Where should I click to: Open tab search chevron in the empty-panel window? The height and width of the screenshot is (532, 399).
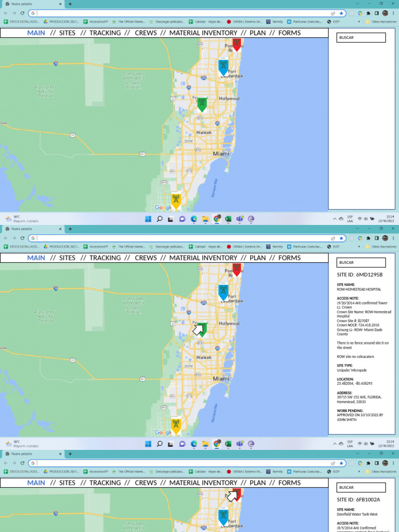coord(357,4)
